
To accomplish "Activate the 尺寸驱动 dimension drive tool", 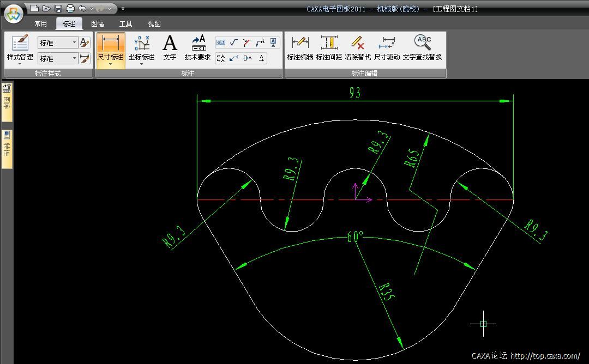I will coord(387,47).
